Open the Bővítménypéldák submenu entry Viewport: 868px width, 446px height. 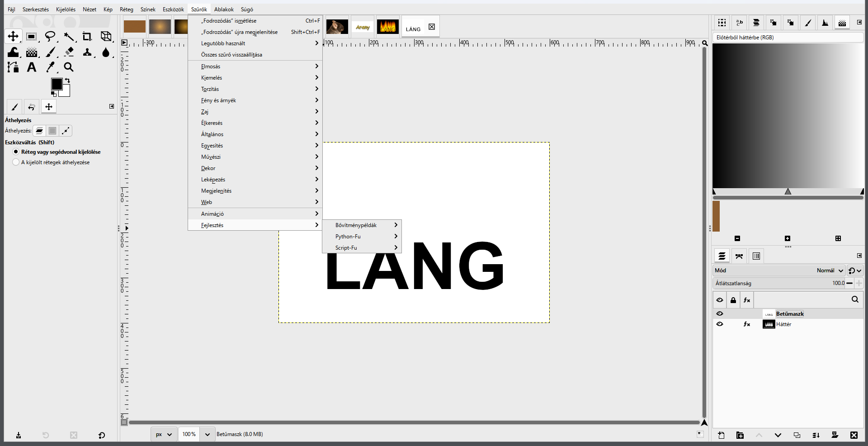point(362,225)
